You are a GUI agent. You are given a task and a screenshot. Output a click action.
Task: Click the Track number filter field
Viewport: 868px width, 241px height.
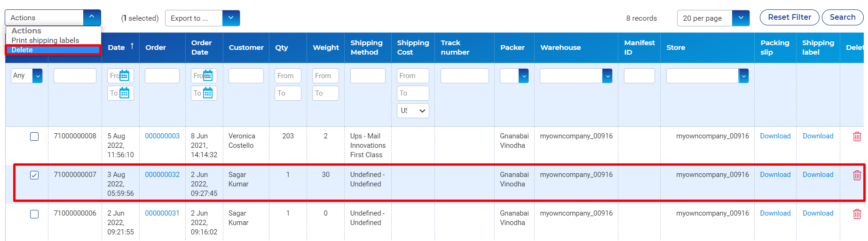click(x=465, y=76)
